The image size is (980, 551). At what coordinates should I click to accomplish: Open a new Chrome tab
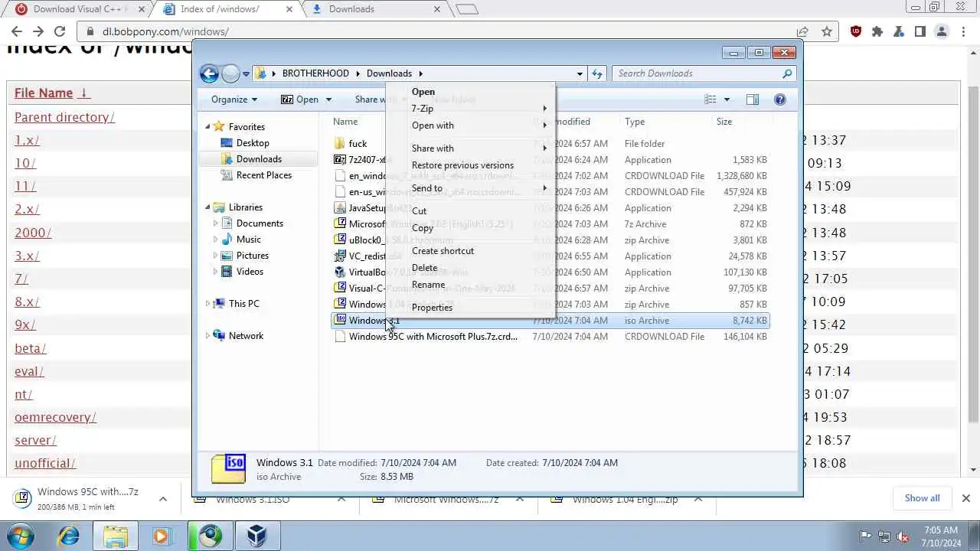466,9
